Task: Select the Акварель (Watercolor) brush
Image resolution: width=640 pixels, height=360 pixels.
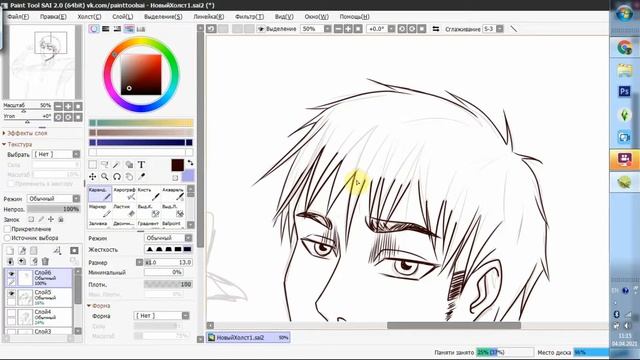Action: (x=173, y=194)
